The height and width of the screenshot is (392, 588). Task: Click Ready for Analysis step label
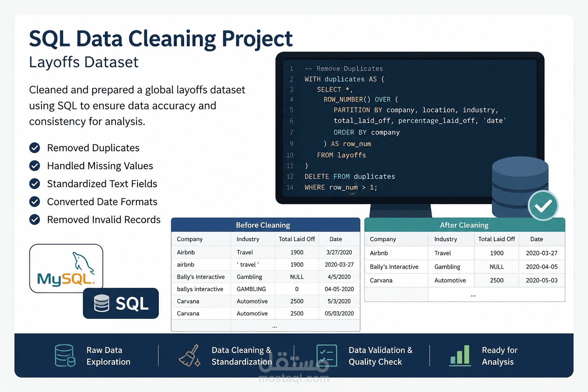click(500, 356)
